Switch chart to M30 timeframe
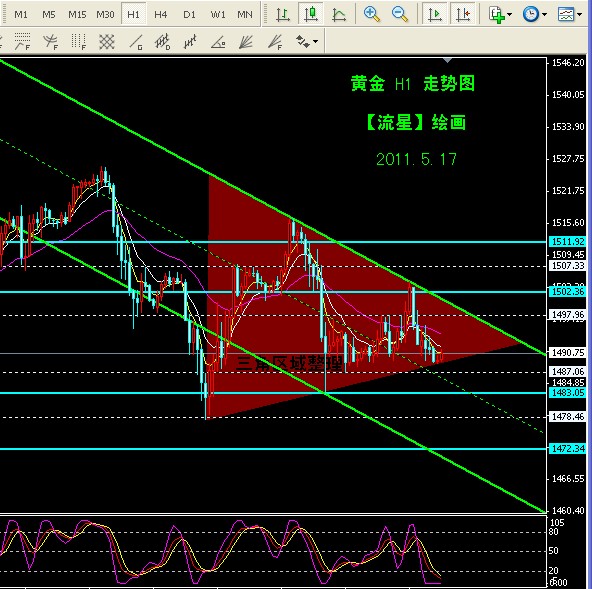Screen dimensions: 592x589 click(105, 15)
